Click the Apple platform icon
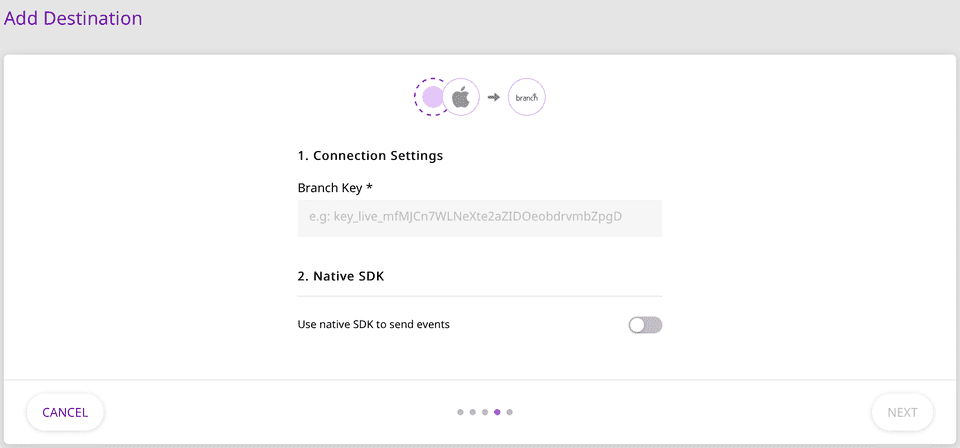 [x=461, y=98]
